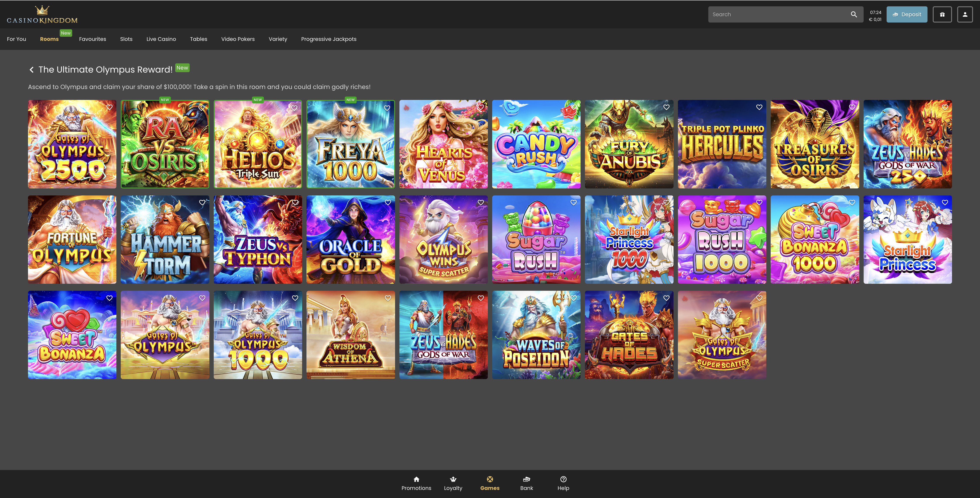Viewport: 980px width, 498px height.
Task: Click the Casino Kingdom crown logo
Action: [42, 15]
